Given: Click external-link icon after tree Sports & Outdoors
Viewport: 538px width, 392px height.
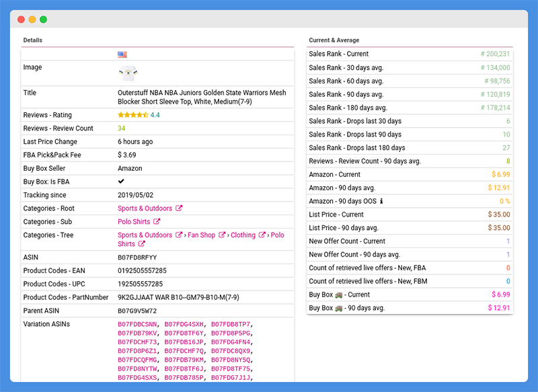Looking at the screenshot, I should [179, 235].
